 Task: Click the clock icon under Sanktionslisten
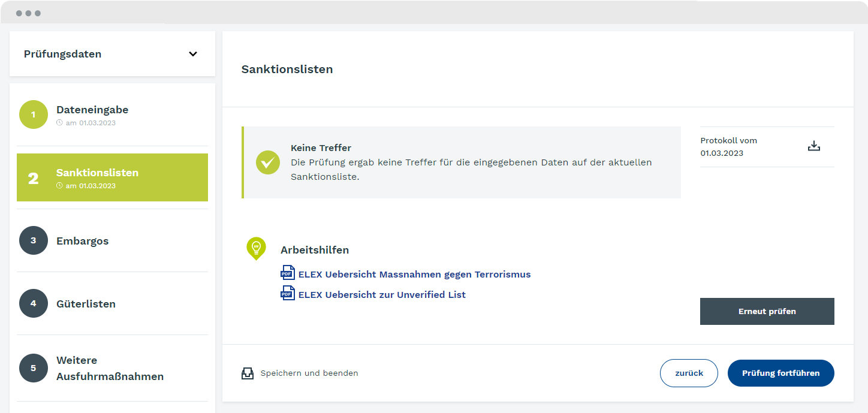(x=60, y=186)
